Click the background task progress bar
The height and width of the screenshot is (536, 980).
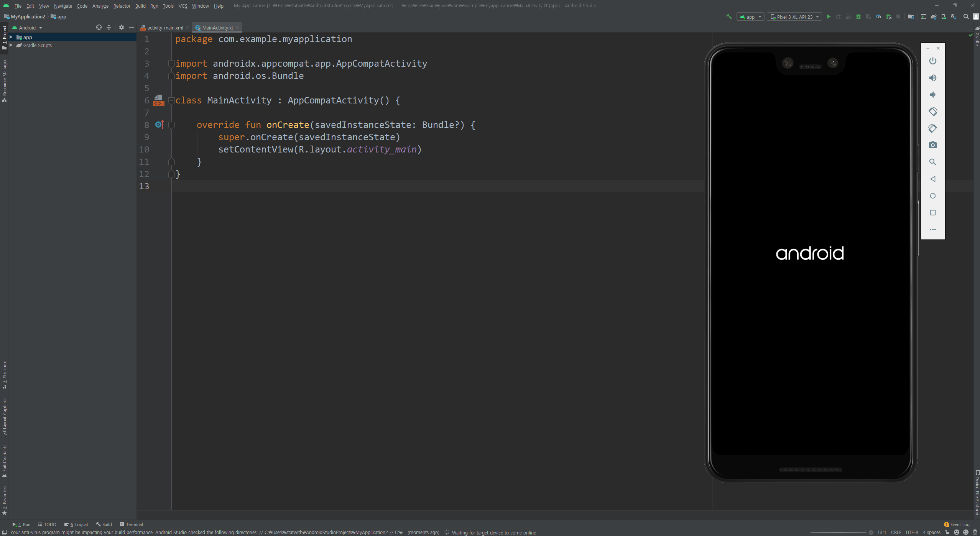[838, 533]
